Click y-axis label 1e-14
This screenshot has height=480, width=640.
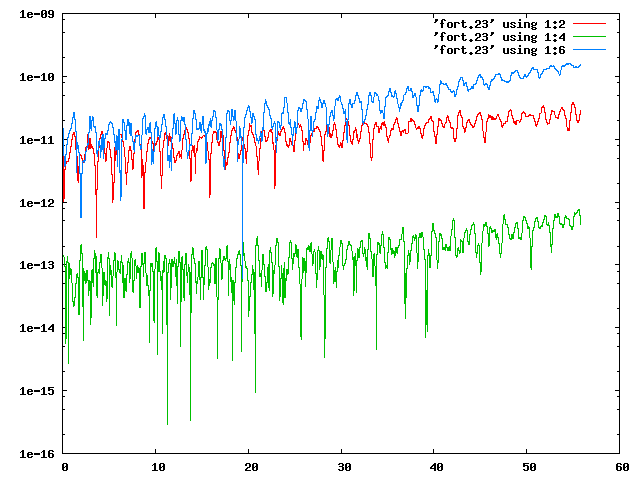pyautogui.click(x=37, y=328)
